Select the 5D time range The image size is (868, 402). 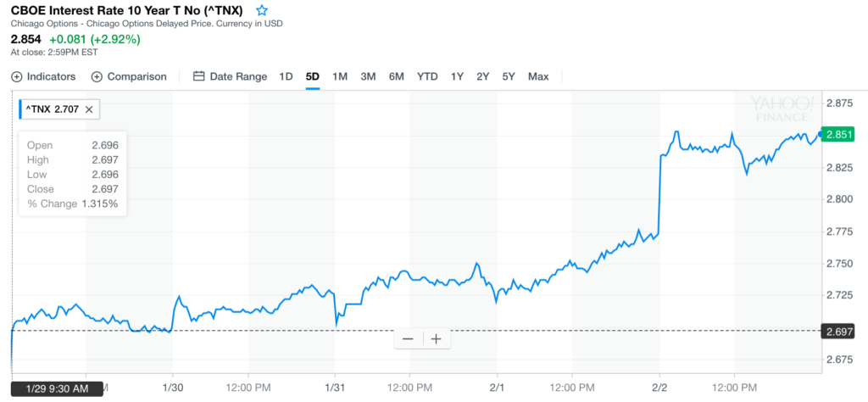[x=312, y=76]
